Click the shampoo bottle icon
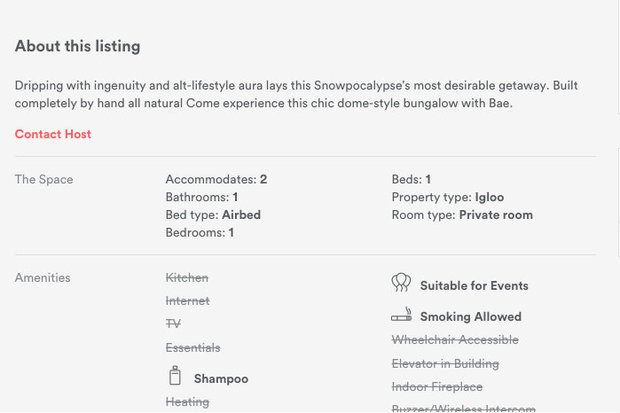620x413 pixels. 175,376
